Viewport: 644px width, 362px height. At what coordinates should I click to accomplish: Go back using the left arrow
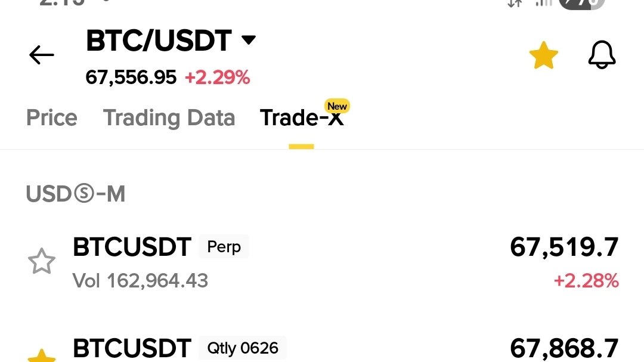click(x=42, y=55)
